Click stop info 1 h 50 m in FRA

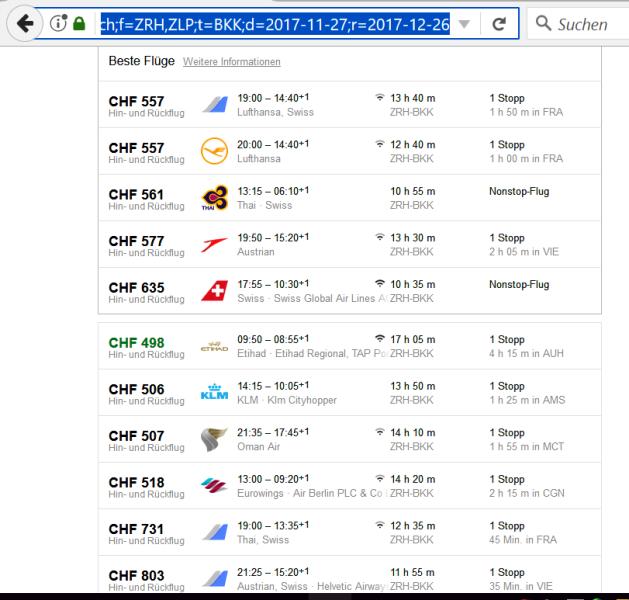(526, 112)
